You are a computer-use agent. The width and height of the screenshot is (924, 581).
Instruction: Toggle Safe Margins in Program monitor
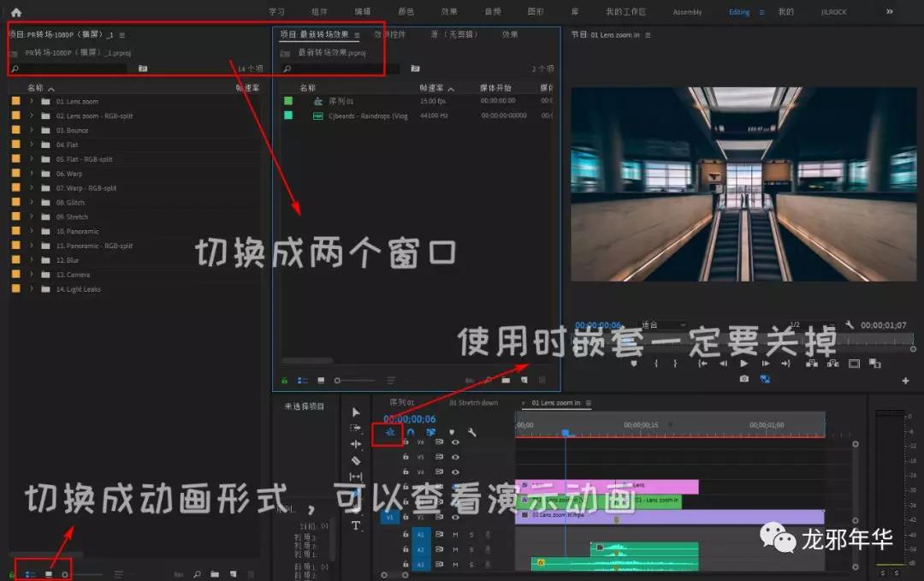coord(854,364)
